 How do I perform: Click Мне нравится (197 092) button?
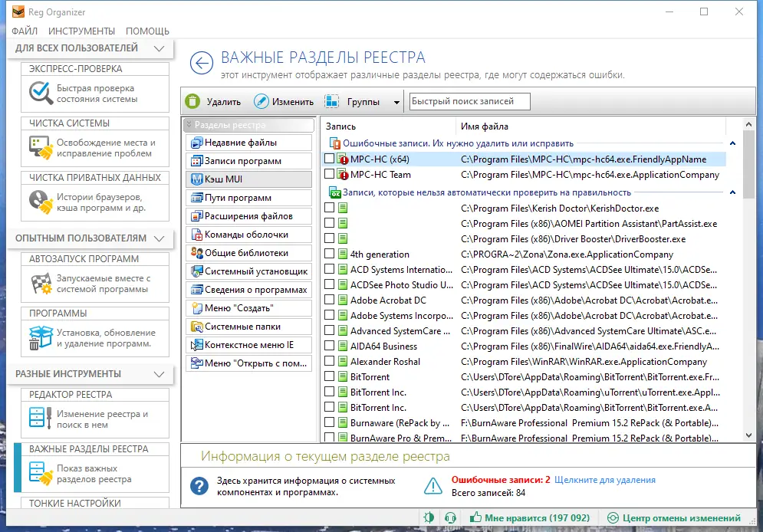point(529,518)
